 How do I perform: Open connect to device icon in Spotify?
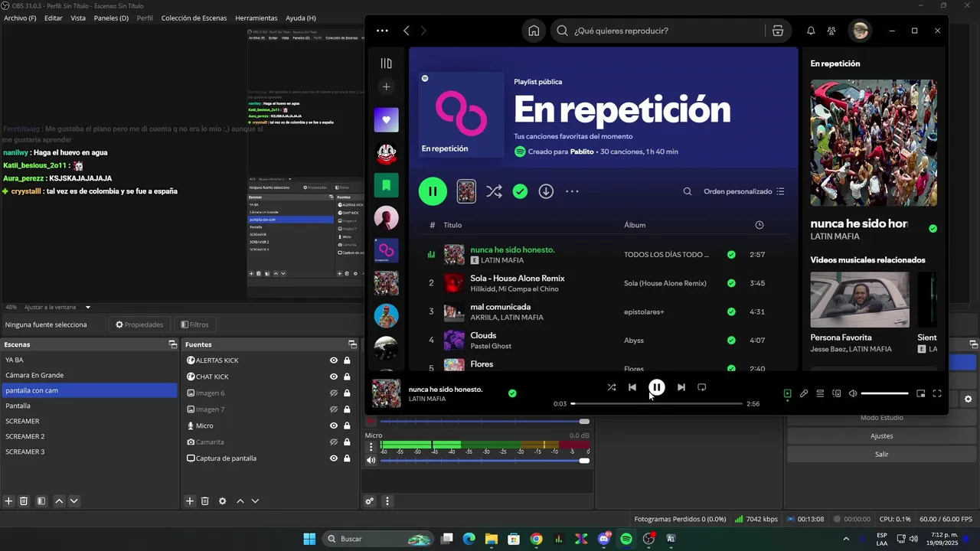[836, 393]
